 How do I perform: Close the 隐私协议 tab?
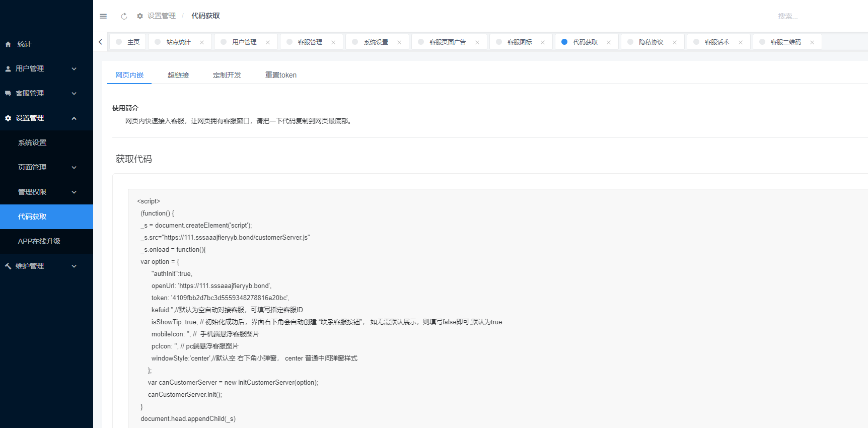pyautogui.click(x=675, y=42)
